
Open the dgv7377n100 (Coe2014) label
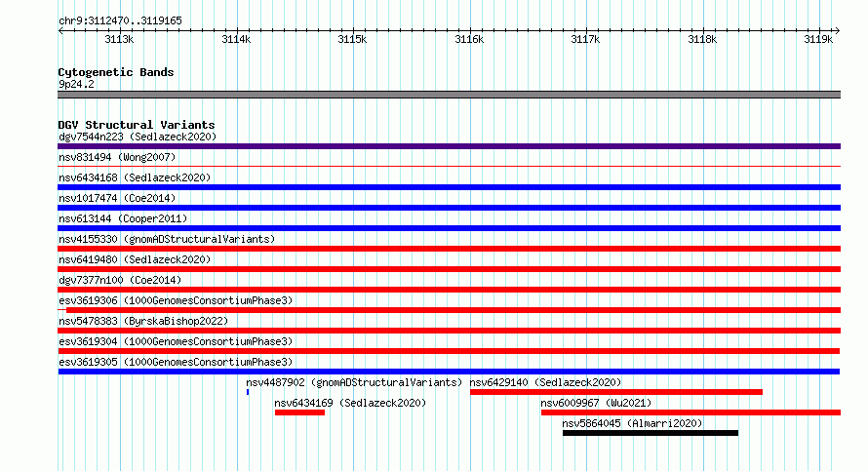click(120, 280)
